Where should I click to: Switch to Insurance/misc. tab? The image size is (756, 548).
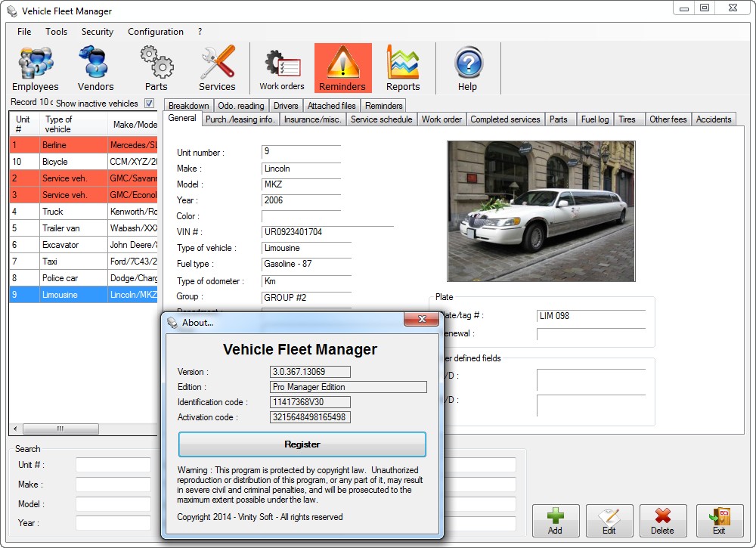coord(312,119)
